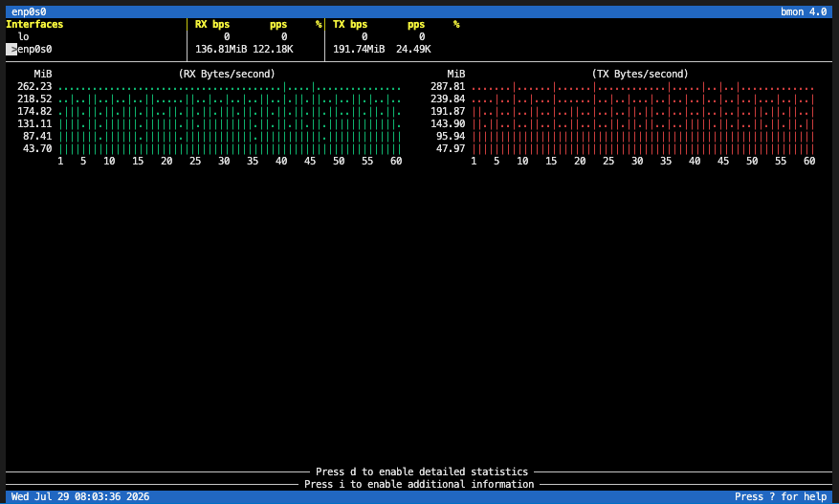Click the TX value 191.74MiB
Viewport: 839px width, 504px height.
[359, 49]
